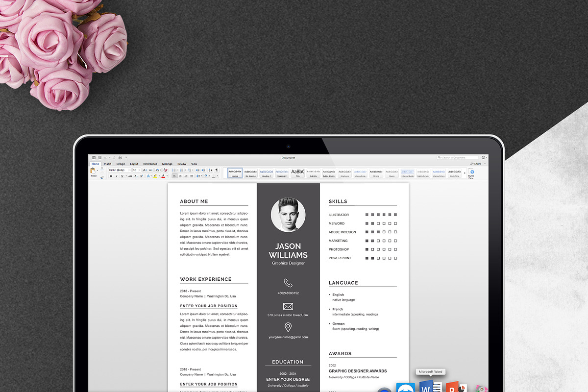The width and height of the screenshot is (588, 392).
Task: Apply strikethrough with abc icon
Action: click(130, 176)
